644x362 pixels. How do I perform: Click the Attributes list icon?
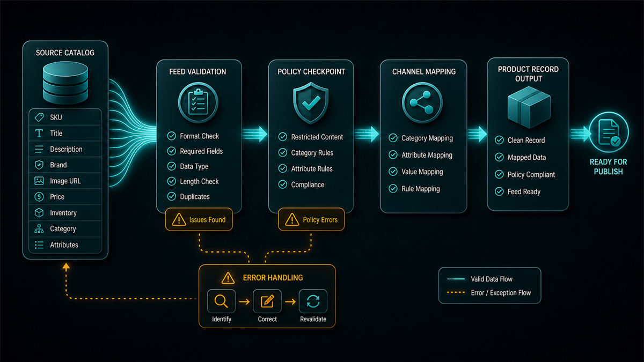39,245
